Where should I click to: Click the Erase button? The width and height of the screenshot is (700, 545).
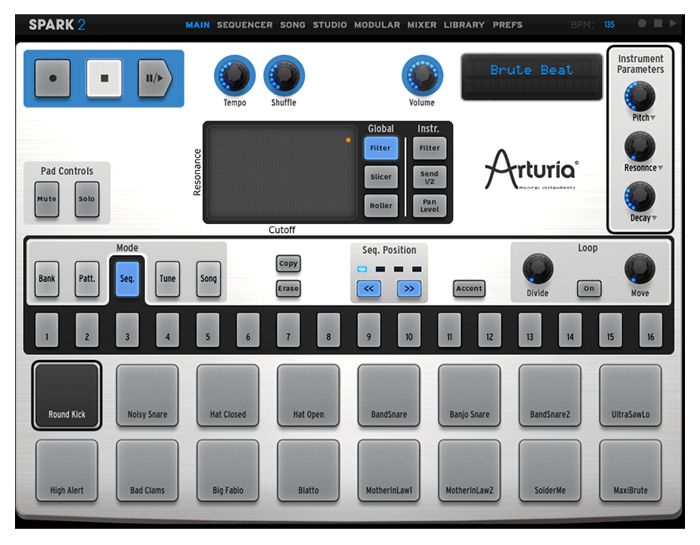pos(288,288)
